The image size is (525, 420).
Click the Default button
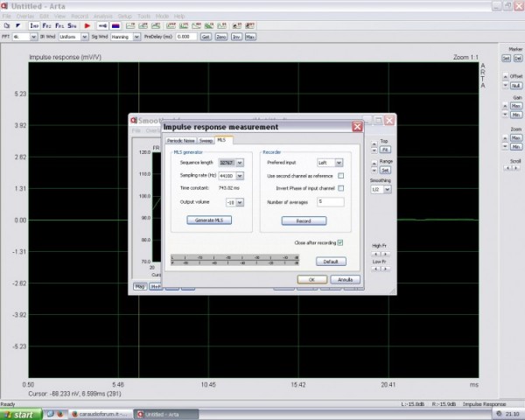coord(331,262)
